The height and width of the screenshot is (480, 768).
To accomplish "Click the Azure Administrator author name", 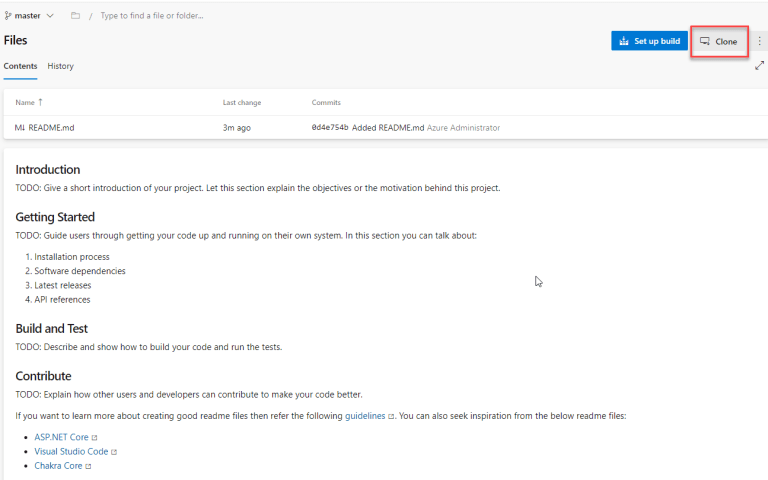I will (x=463, y=128).
